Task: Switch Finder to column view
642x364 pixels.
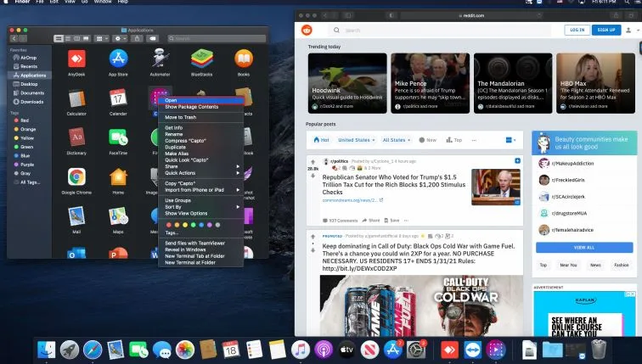Action: click(x=76, y=38)
